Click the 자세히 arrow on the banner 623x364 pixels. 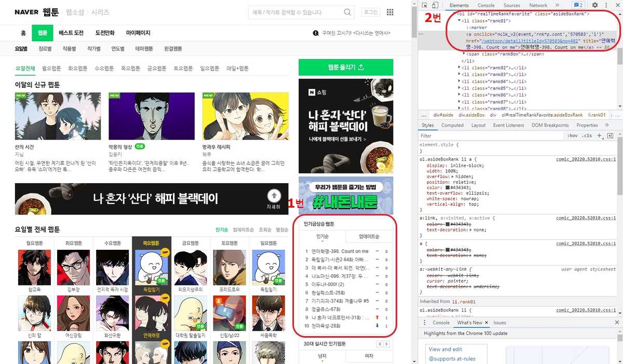click(274, 196)
